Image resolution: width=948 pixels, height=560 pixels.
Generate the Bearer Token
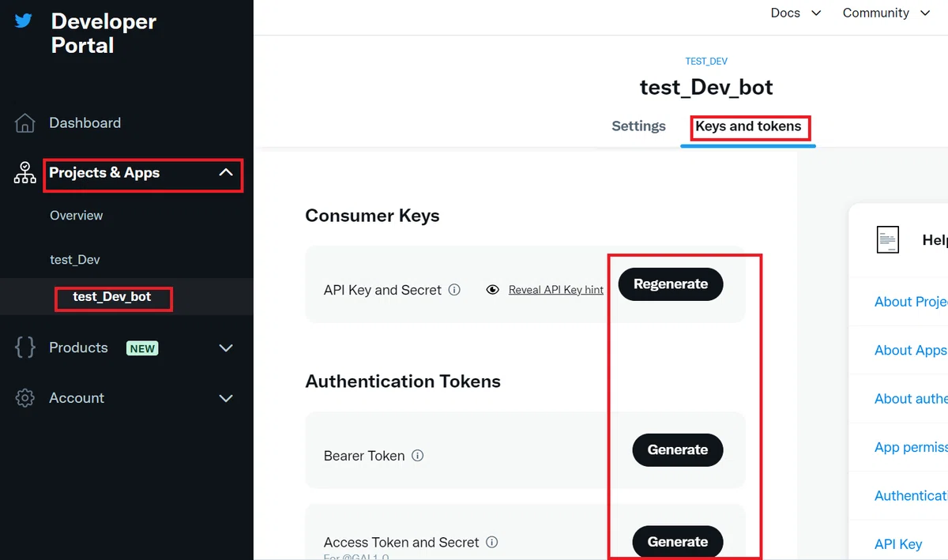[x=678, y=450]
